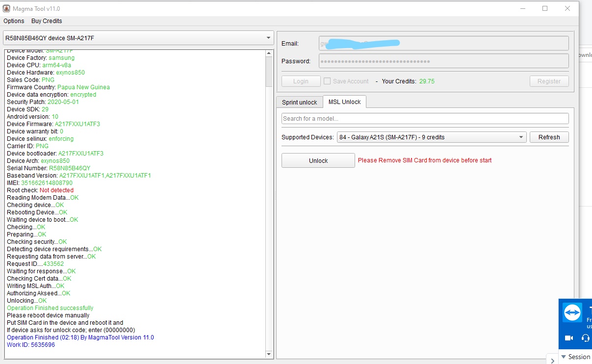Click the Work ID: 5635696 line
Screen dimensions: 592x364
[31, 345]
